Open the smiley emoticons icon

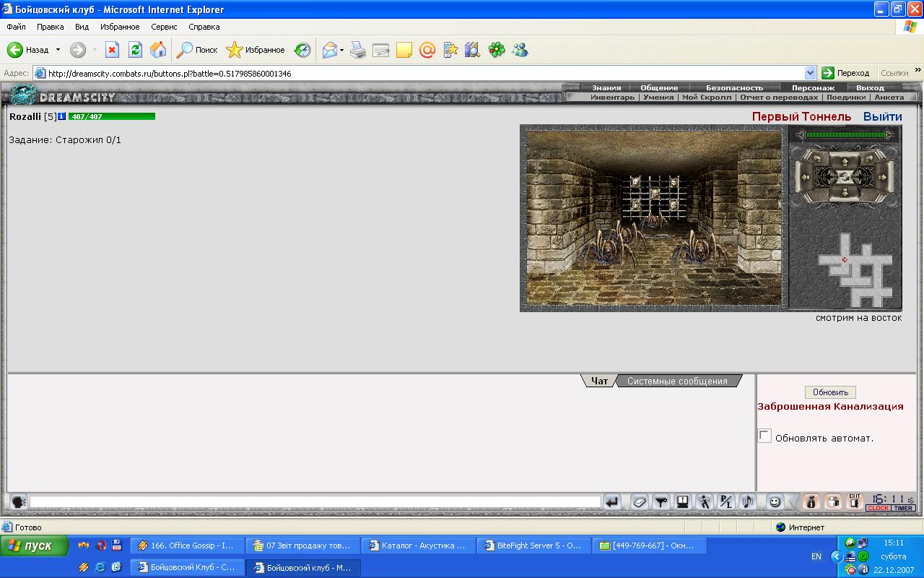775,501
